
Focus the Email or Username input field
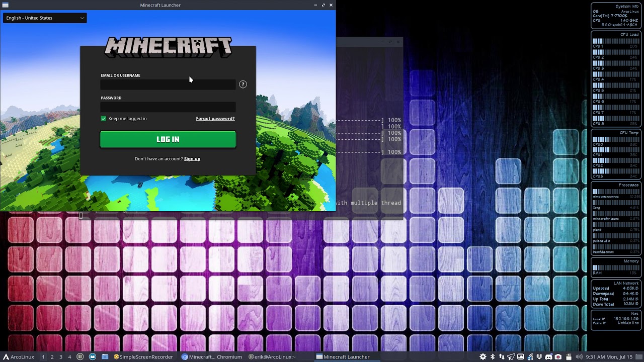168,84
